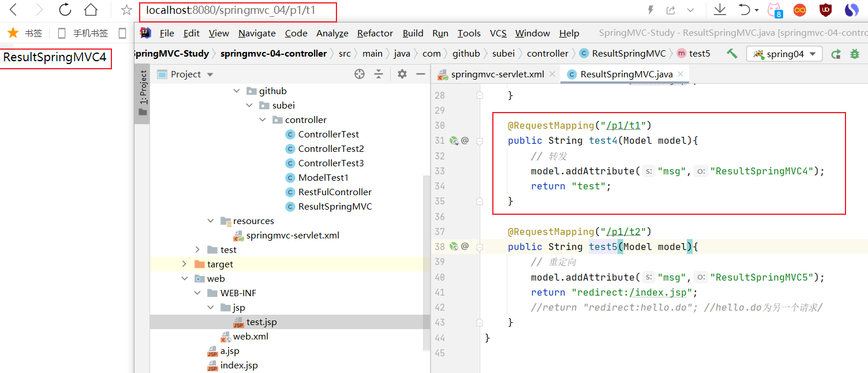The width and height of the screenshot is (868, 373).
Task: Click the browser refresh icon
Action: (65, 10)
